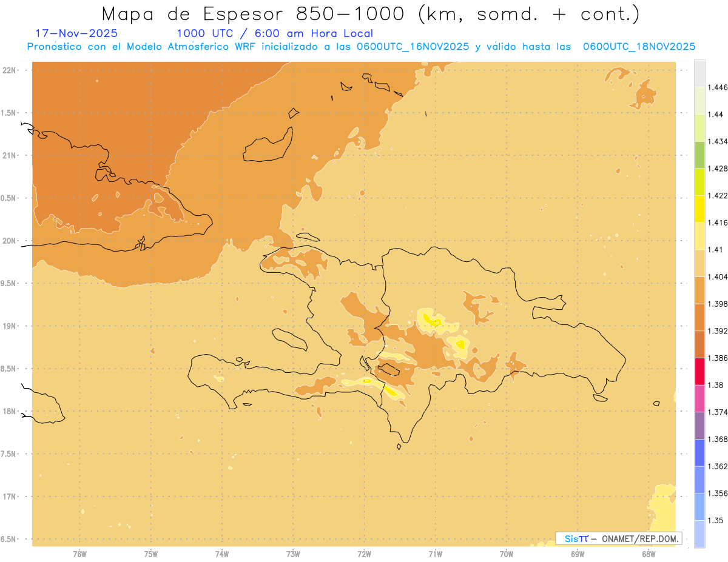Click the 19N latitude label

(10, 326)
